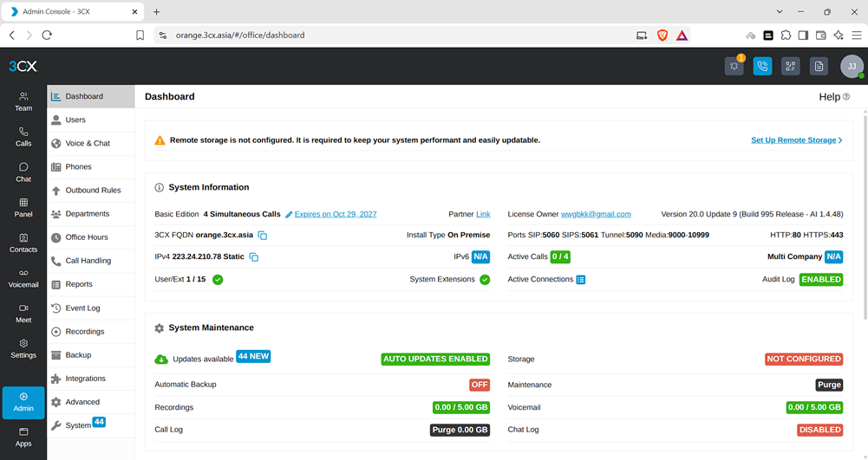The height and width of the screenshot is (460, 868).
Task: Open Advanced in admin menu
Action: pyautogui.click(x=91, y=402)
